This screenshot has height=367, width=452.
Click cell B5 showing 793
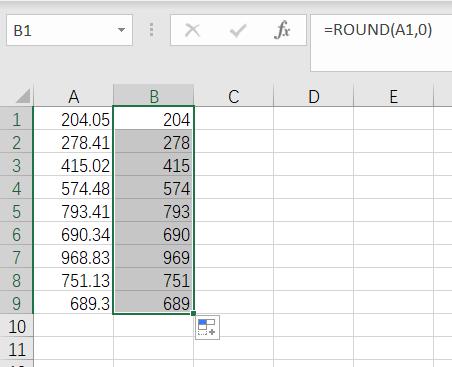pos(153,211)
